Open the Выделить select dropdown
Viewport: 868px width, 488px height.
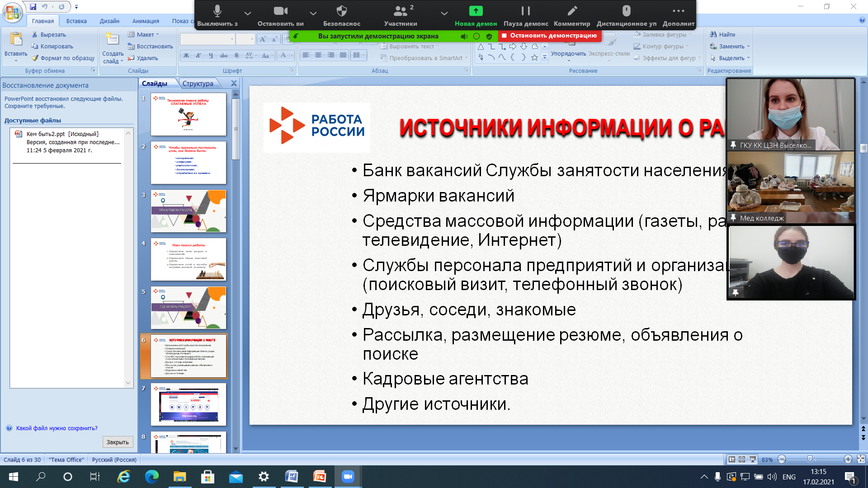[730, 58]
